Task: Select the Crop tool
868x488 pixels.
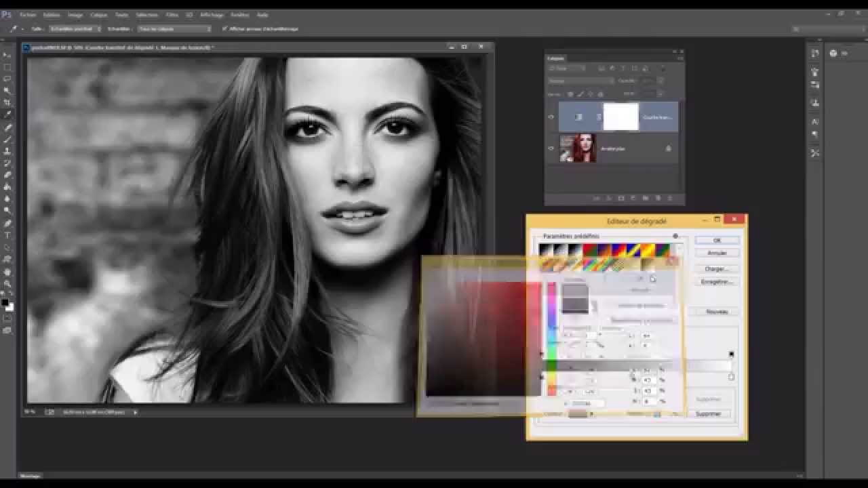Action: coord(7,103)
